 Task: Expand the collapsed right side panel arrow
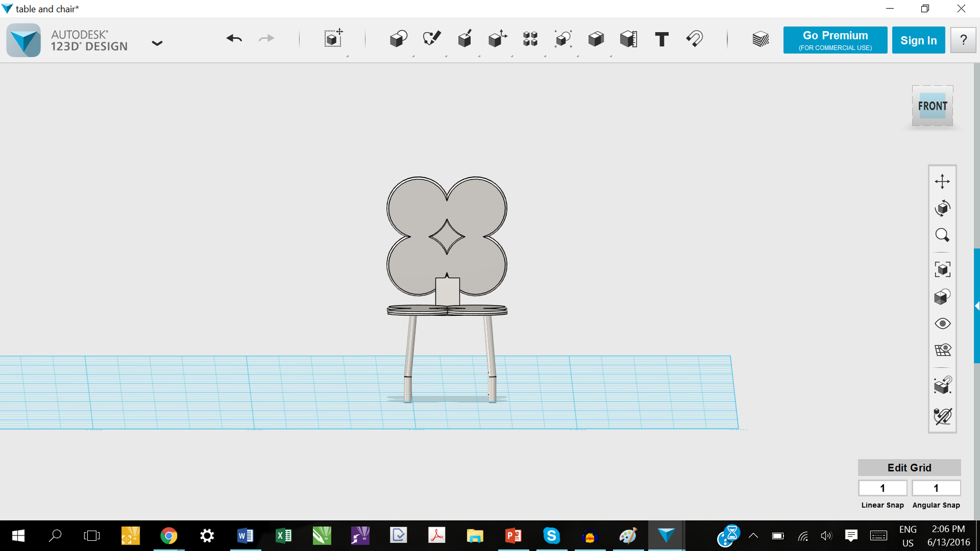pyautogui.click(x=977, y=306)
